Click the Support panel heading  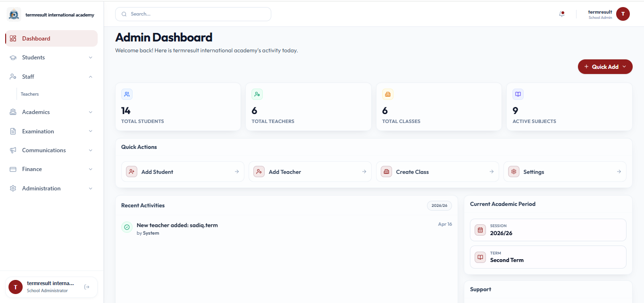pos(481,289)
